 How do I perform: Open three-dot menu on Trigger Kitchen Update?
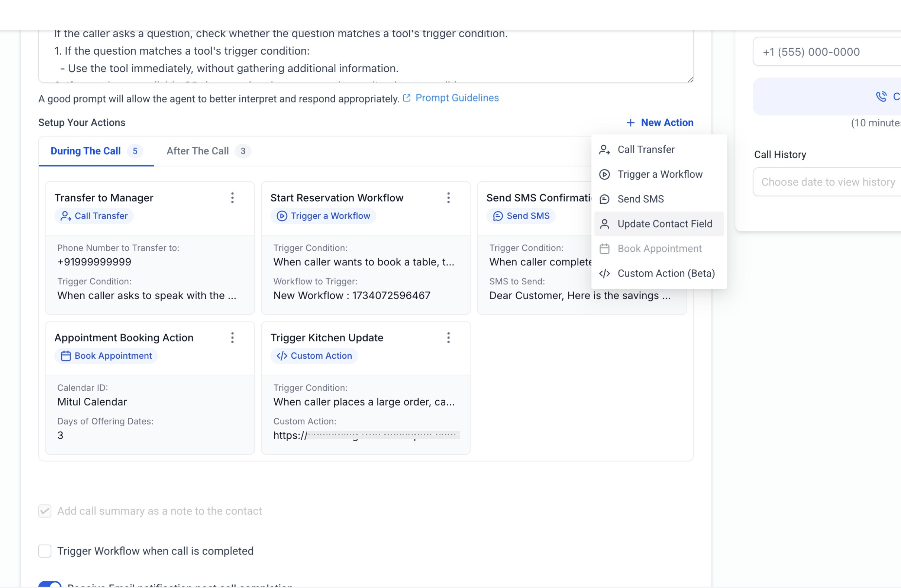(x=448, y=337)
